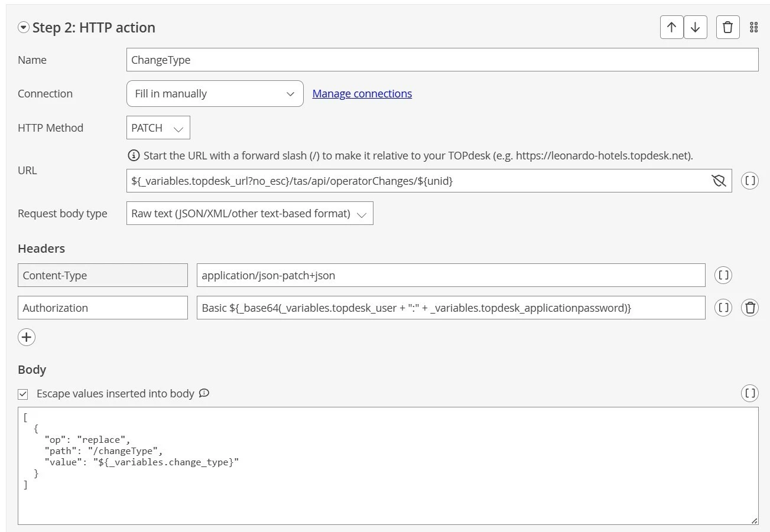Open the HTTP Method PATCH dropdown
The image size is (770, 532).
[158, 128]
